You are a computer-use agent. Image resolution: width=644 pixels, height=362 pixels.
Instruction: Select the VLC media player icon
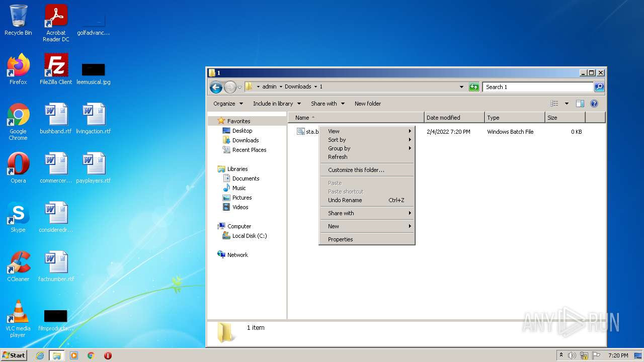pos(18,319)
